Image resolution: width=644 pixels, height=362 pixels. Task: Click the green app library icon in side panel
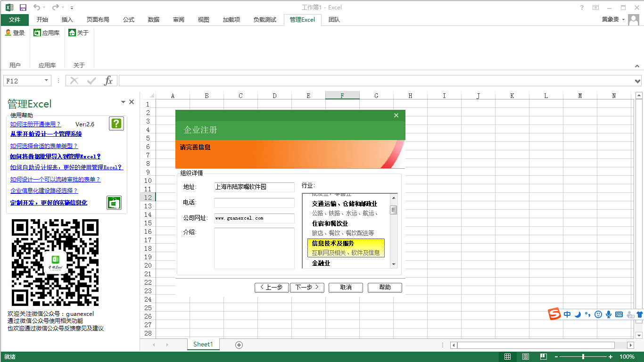(x=114, y=203)
